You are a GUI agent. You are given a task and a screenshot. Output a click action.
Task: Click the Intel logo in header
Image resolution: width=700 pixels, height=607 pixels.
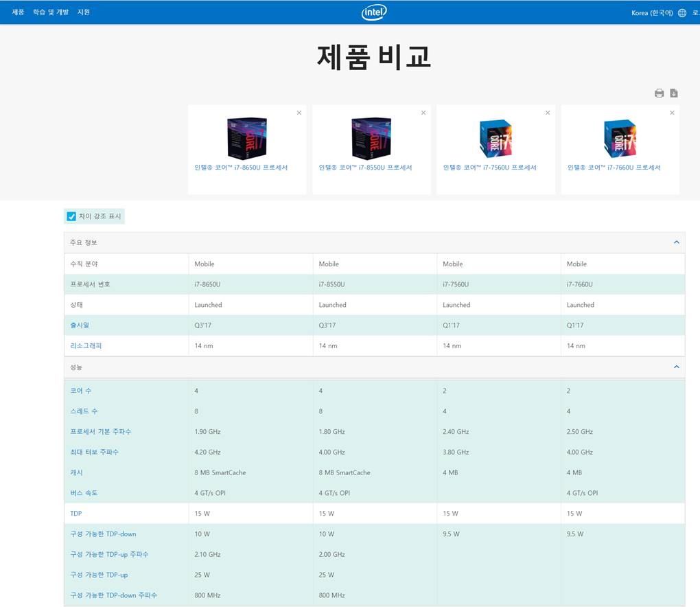point(373,12)
